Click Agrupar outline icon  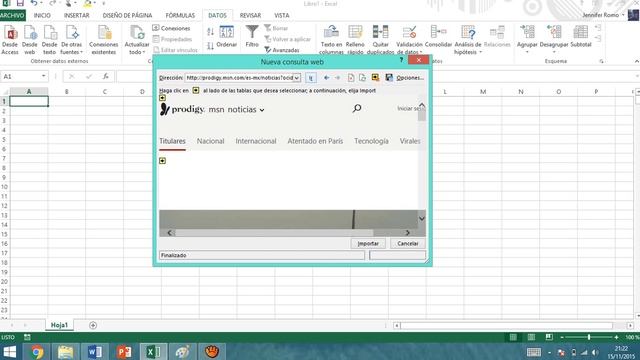[527, 39]
